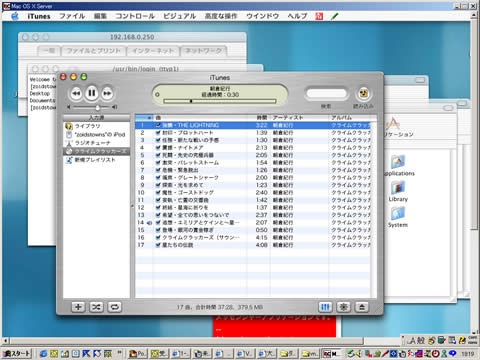480x360 pixels.
Task: Select track 9 光を求めて row
Action: (x=253, y=185)
